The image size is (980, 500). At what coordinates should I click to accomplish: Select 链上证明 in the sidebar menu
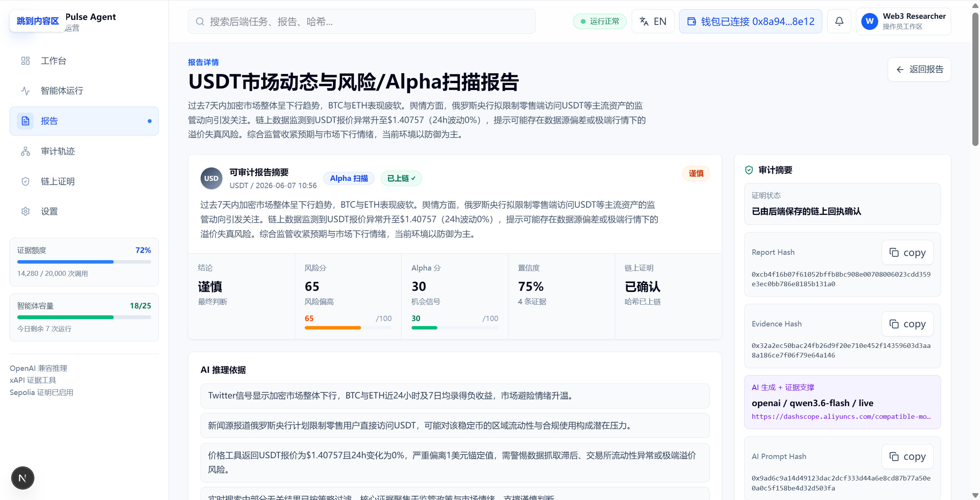(84, 181)
